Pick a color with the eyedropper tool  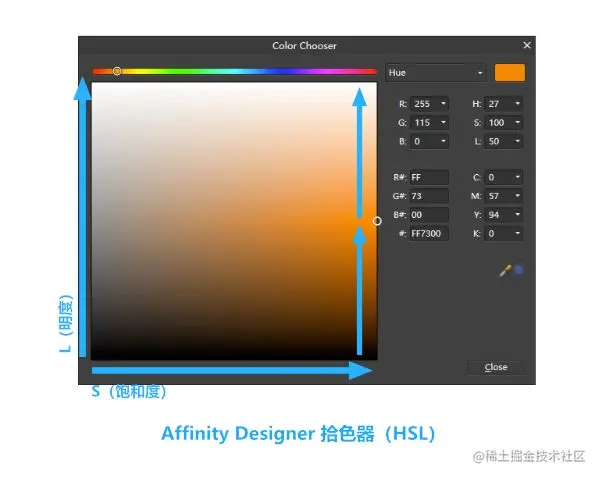coord(505,271)
